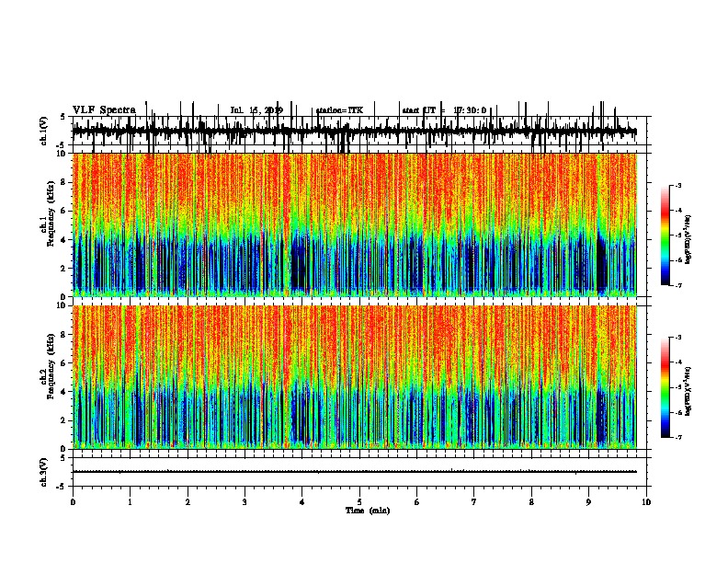728x563 pixels.
Task: Click the "VLF Spectra" plot title
Action: tap(104, 110)
